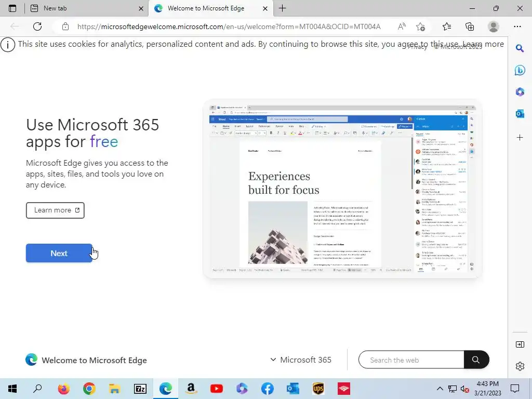
Task: Open Outlook in sidebar
Action: 520,114
